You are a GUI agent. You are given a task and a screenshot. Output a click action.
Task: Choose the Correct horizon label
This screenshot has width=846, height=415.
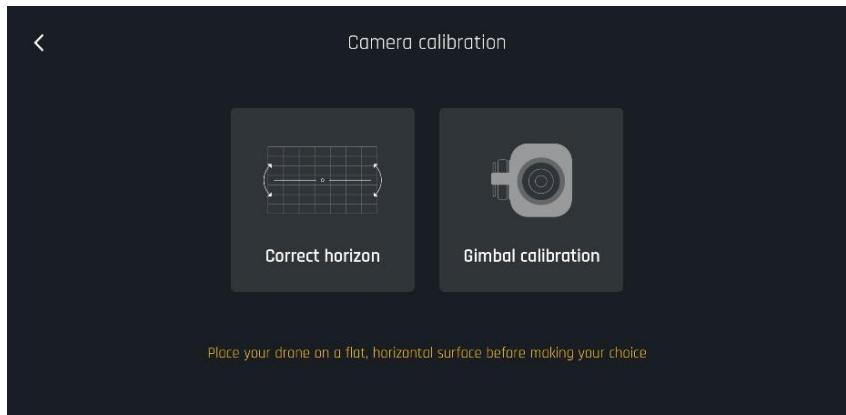pyautogui.click(x=323, y=256)
